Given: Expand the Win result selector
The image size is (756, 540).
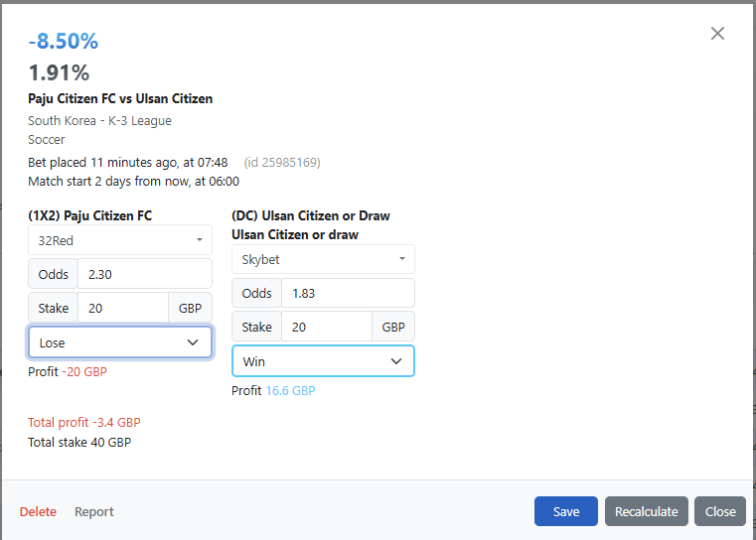Looking at the screenshot, I should [323, 361].
